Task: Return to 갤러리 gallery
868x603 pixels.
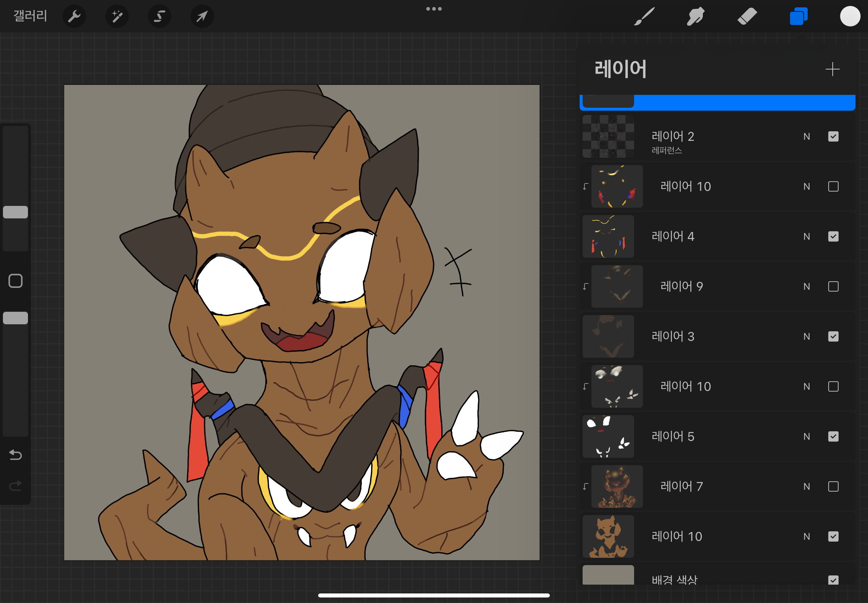Action: pos(30,16)
